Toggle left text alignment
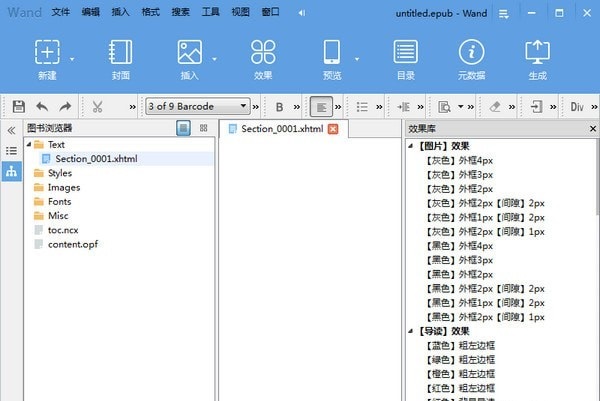The width and height of the screenshot is (600, 401). tap(321, 107)
